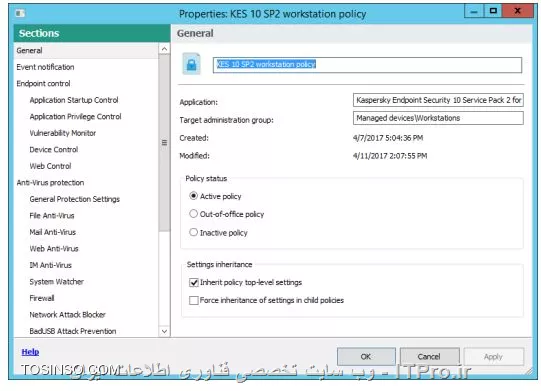Click the window system menu icon
541x391 pixels.
[x=20, y=13]
